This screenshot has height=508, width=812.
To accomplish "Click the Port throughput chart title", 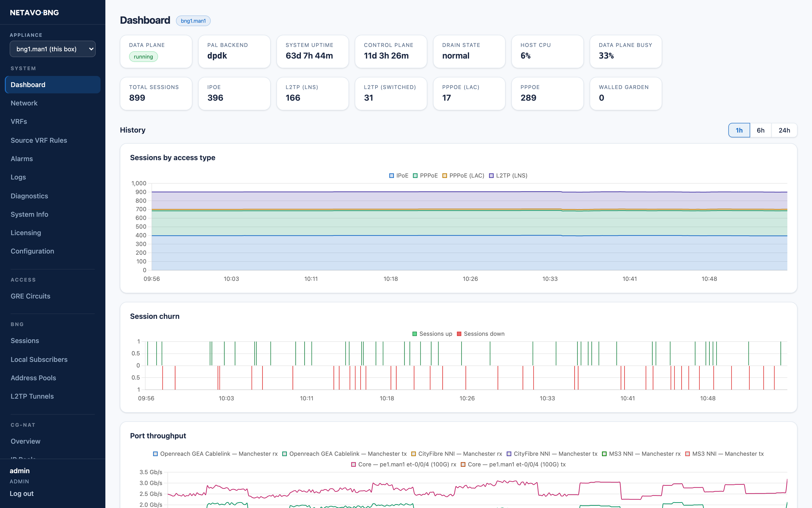I will click(158, 436).
